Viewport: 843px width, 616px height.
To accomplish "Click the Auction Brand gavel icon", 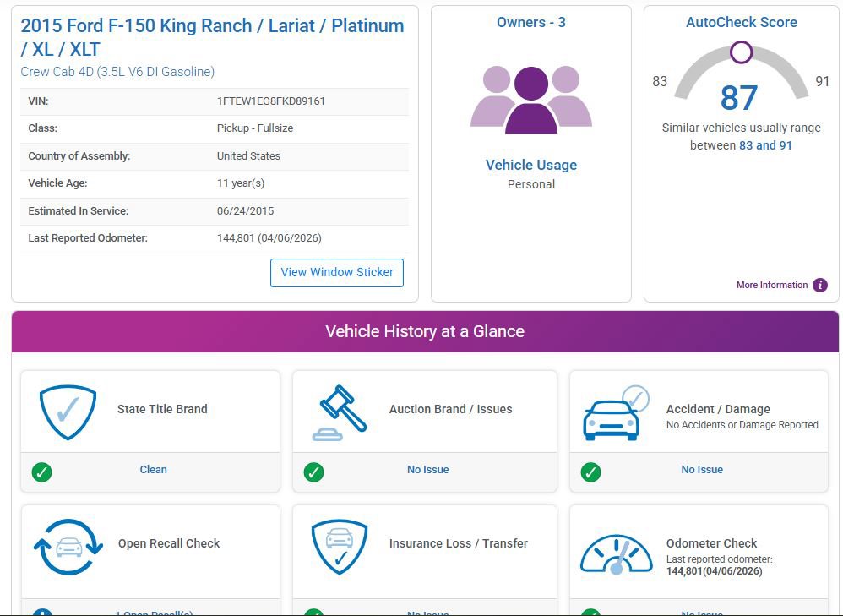I will (x=340, y=412).
